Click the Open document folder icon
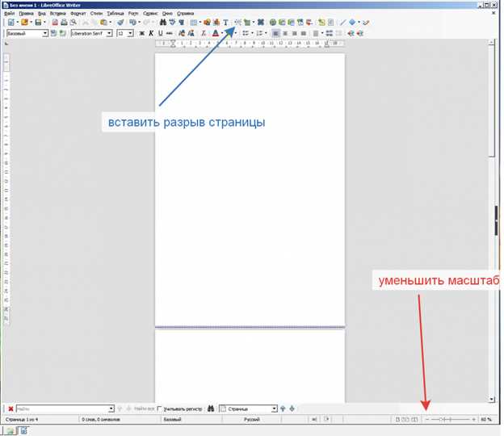Viewport: 504px width, 436px height. click(24, 23)
